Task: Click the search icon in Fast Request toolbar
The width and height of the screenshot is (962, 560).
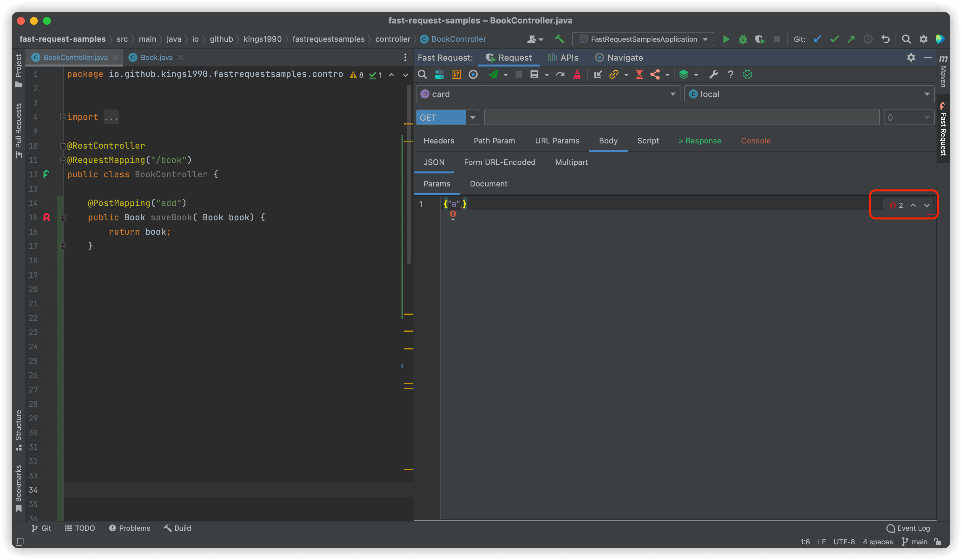Action: click(422, 74)
